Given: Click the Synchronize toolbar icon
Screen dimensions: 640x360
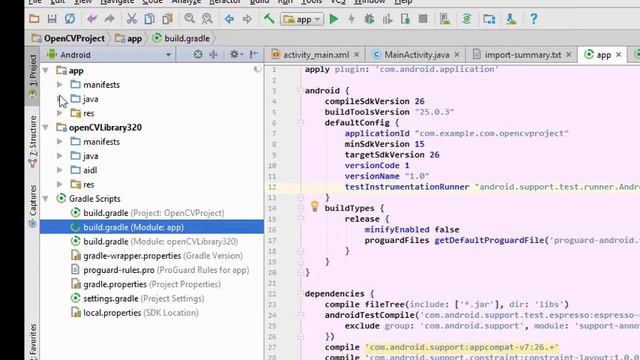Looking at the screenshot, I should [x=70, y=19].
